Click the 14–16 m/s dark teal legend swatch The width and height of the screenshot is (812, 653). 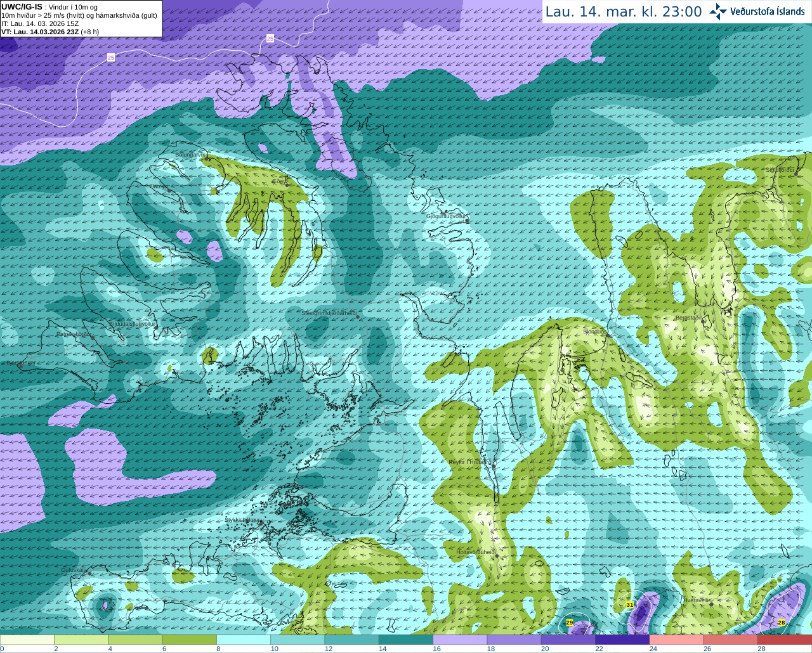tap(406, 640)
